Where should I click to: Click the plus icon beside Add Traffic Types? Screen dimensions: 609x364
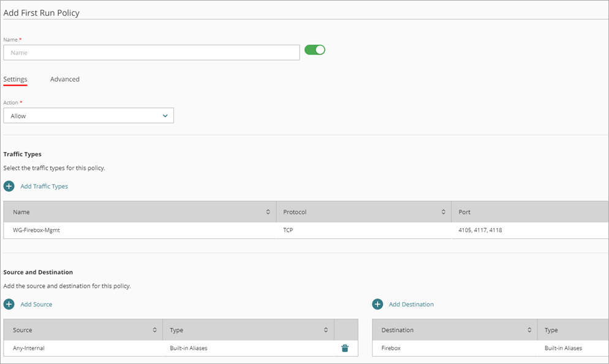[x=9, y=186]
